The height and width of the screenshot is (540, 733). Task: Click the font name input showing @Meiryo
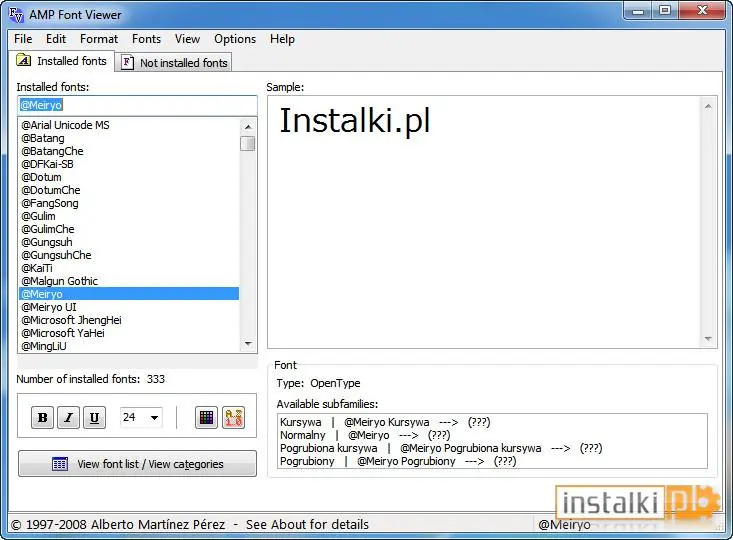tap(137, 105)
